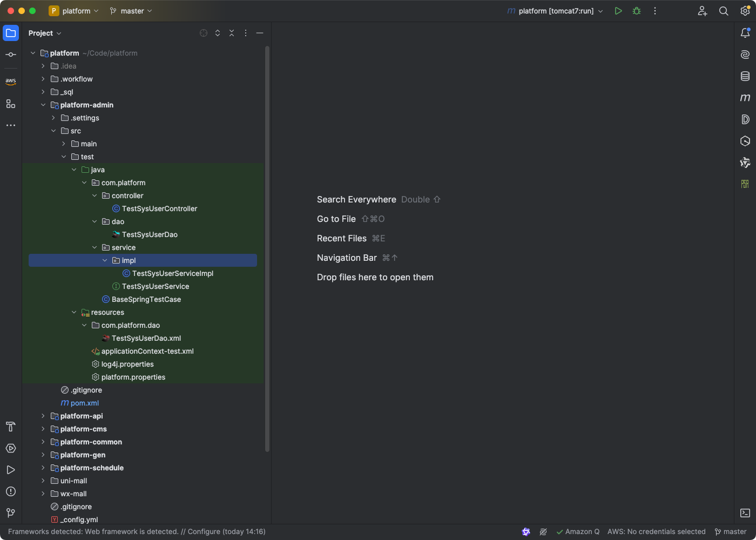Screen dimensions: 756x540
Task: Collapse the platform-admin module
Action: (x=43, y=105)
